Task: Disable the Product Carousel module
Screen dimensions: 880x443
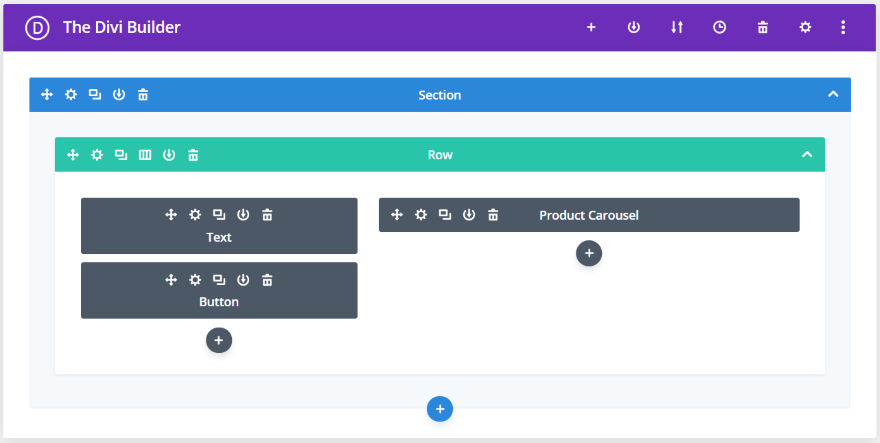Action: (x=469, y=215)
